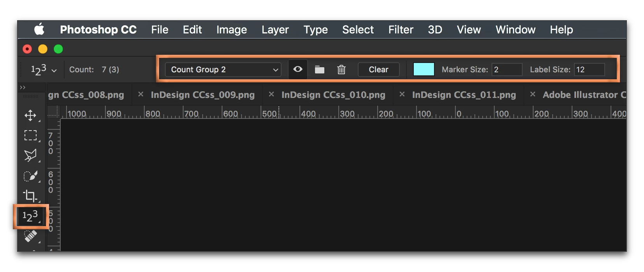Image resolution: width=644 pixels, height=272 pixels.
Task: Close the Adobe Illustrator document tab
Action: [x=533, y=94]
